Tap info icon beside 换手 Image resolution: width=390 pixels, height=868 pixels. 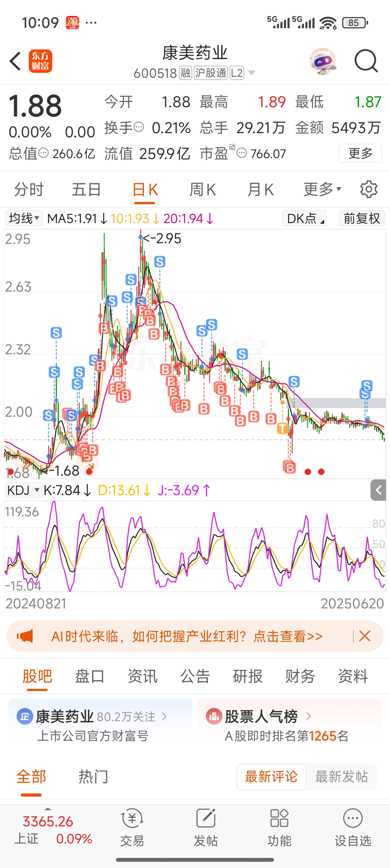(139, 127)
